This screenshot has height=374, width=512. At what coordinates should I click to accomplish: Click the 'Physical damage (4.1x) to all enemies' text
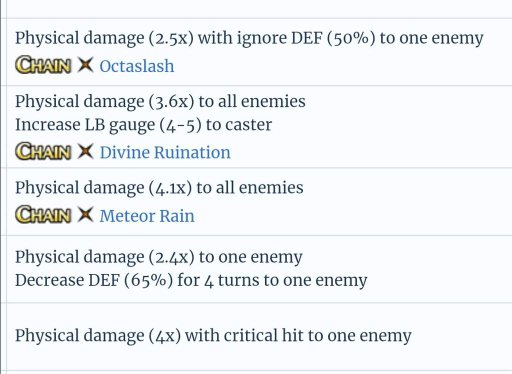[159, 188]
